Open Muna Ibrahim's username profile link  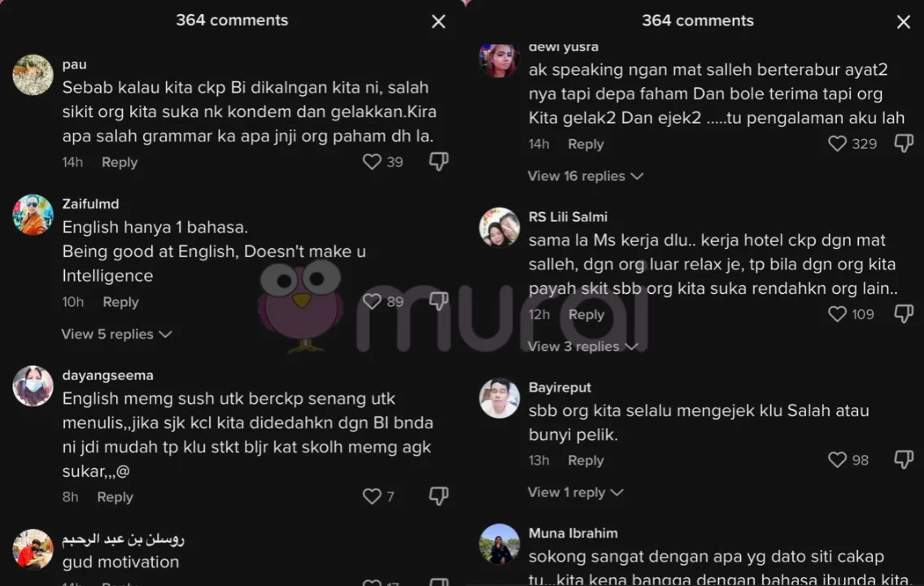pos(573,533)
